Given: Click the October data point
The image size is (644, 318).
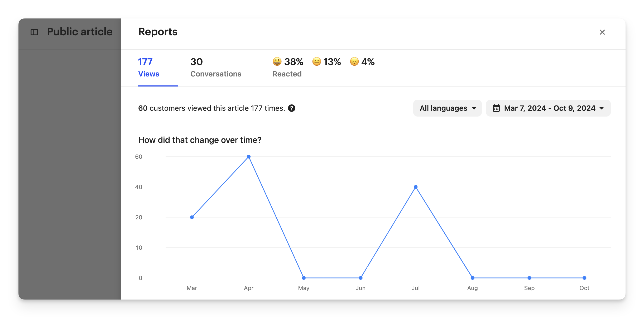Looking at the screenshot, I should click(x=584, y=278).
